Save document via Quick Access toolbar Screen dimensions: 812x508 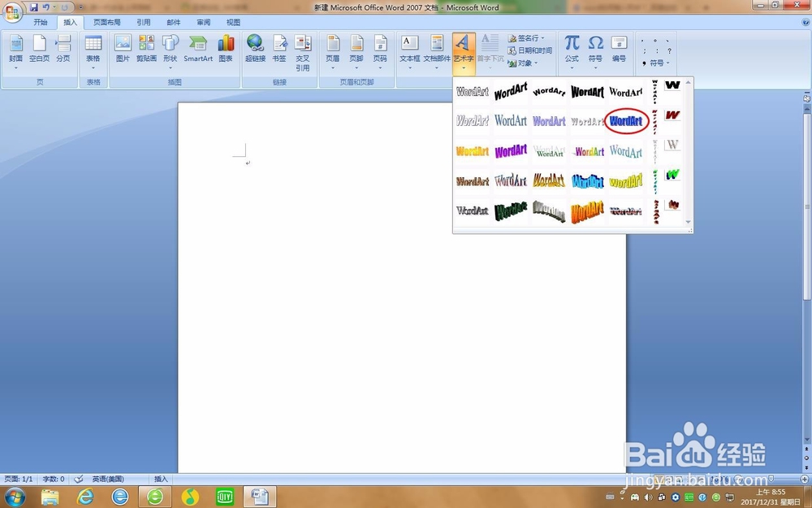pyautogui.click(x=33, y=7)
